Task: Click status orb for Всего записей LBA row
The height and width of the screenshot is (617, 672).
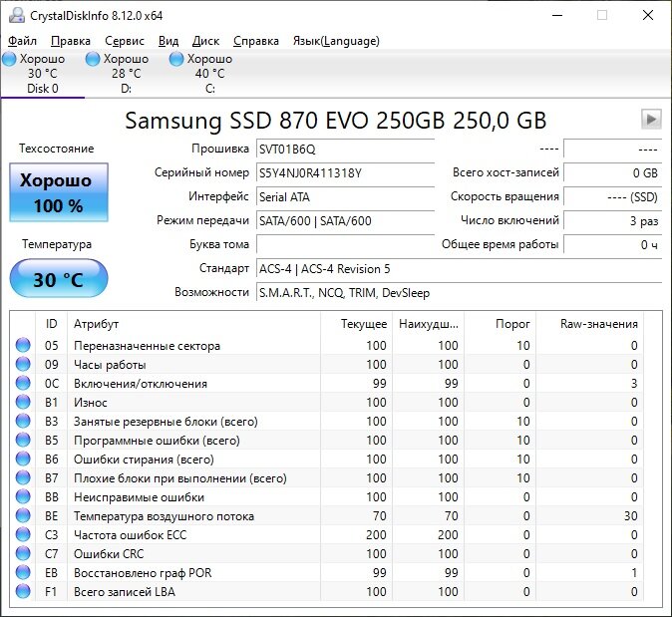Action: point(23,591)
